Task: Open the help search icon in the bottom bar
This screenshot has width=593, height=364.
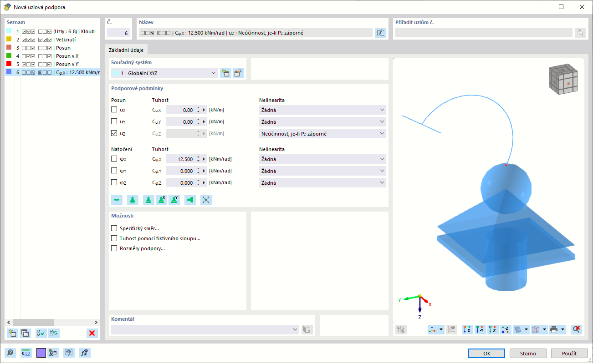Action: [x=10, y=353]
